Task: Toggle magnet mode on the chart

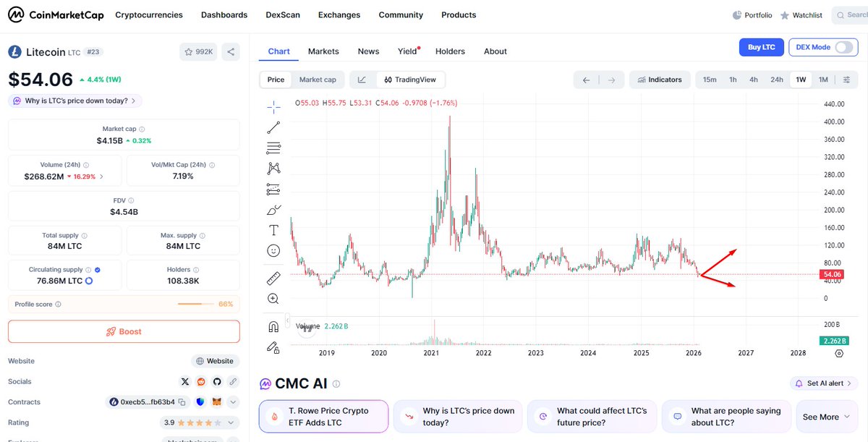Action: tap(273, 326)
